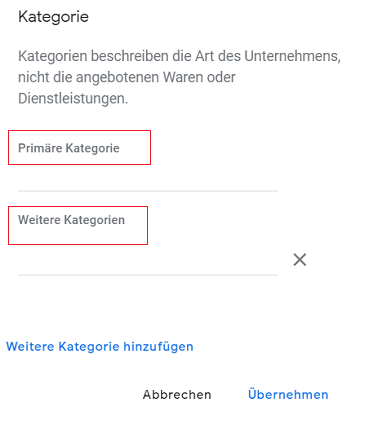Click the category description paragraph
The width and height of the screenshot is (392, 440).
(179, 77)
